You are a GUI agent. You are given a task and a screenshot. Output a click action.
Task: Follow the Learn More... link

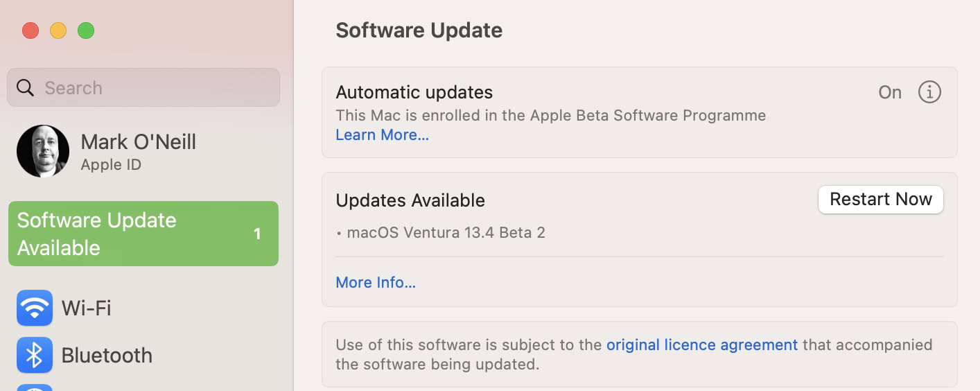coord(382,134)
